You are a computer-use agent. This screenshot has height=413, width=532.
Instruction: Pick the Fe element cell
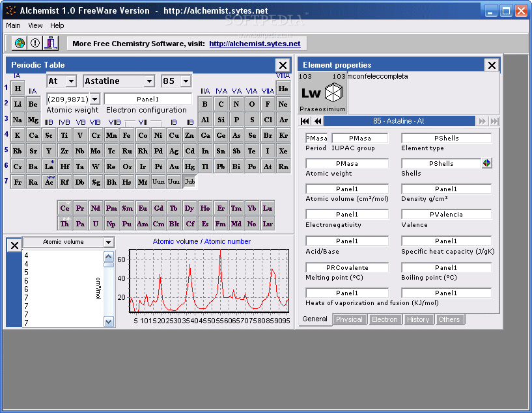point(127,135)
